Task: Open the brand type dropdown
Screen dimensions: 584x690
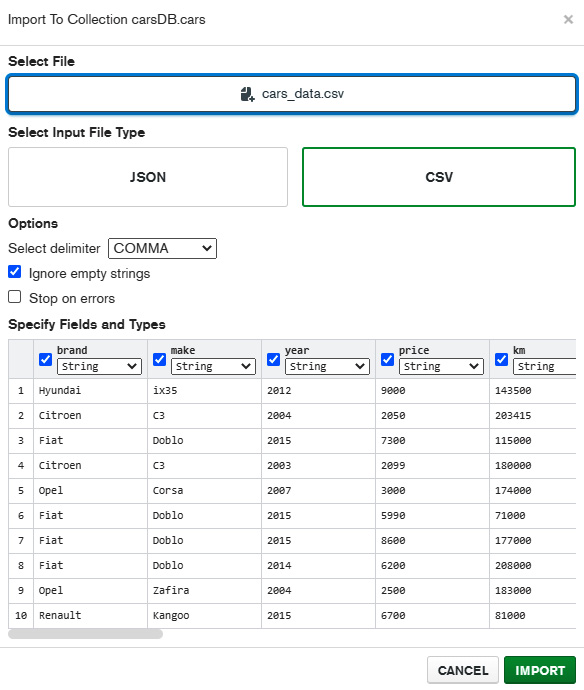Action: (99, 366)
